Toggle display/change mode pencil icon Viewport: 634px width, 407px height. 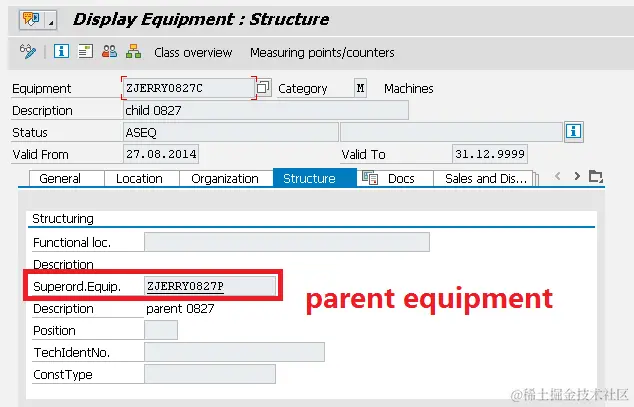click(x=28, y=52)
